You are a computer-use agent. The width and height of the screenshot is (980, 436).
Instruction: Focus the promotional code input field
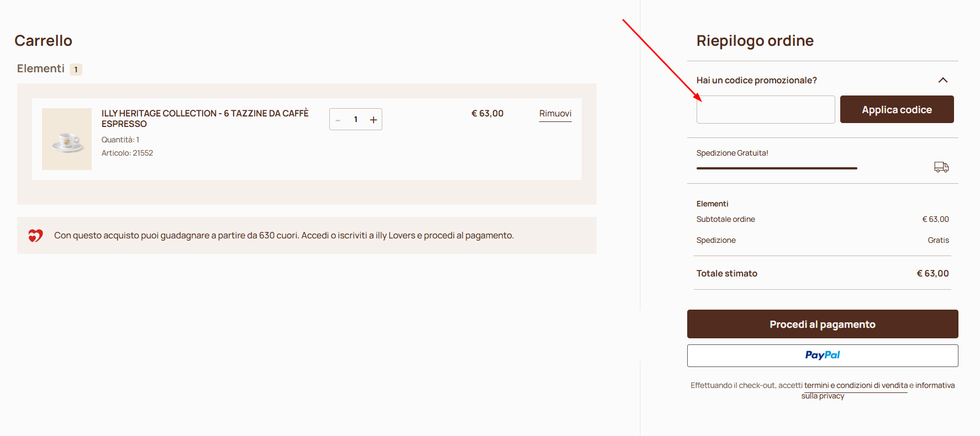(765, 110)
